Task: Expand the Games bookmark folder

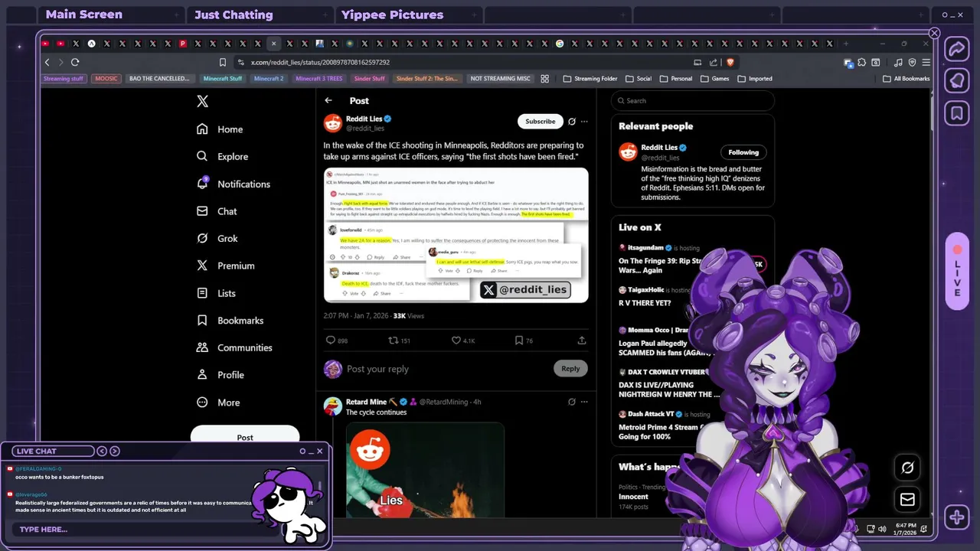Action: pos(715,78)
